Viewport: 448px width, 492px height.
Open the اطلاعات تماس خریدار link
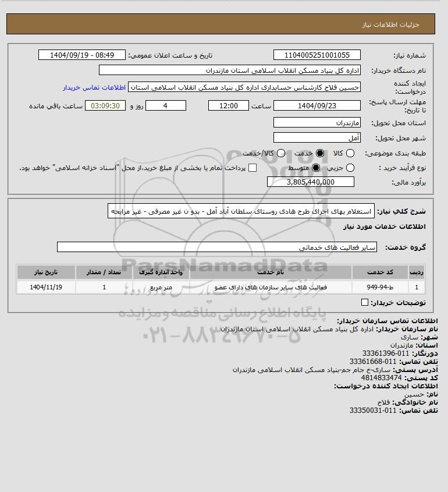(x=94, y=87)
